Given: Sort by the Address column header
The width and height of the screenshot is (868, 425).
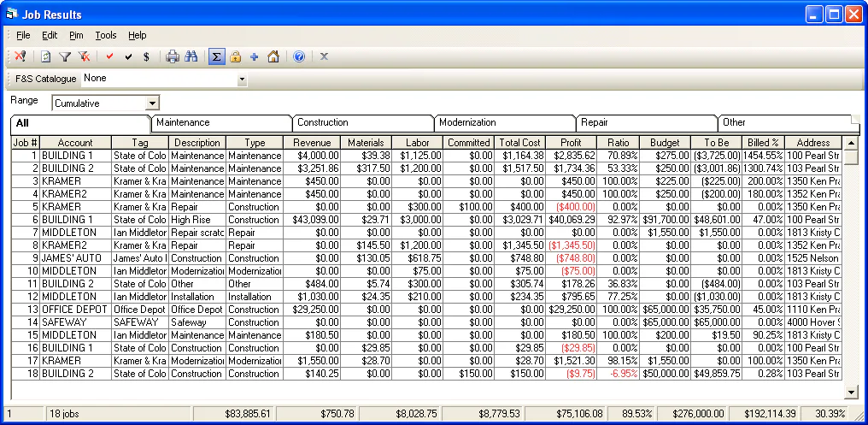Looking at the screenshot, I should (813, 143).
